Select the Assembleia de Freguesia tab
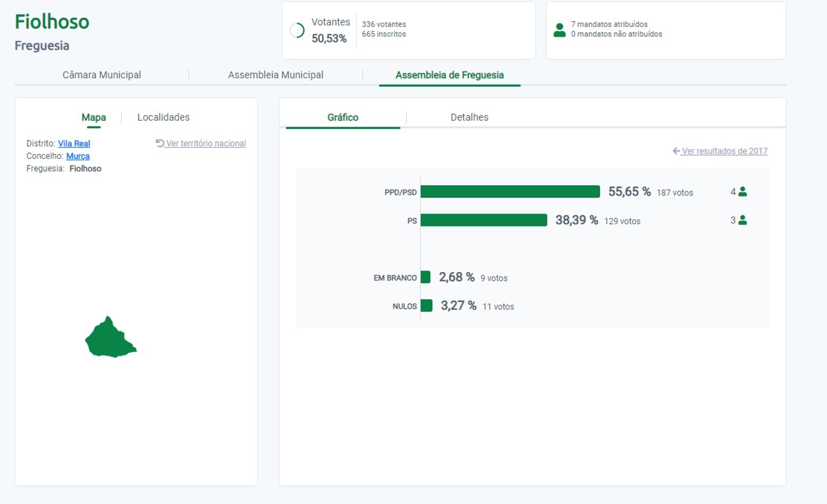This screenshot has height=504, width=827. 449,75
